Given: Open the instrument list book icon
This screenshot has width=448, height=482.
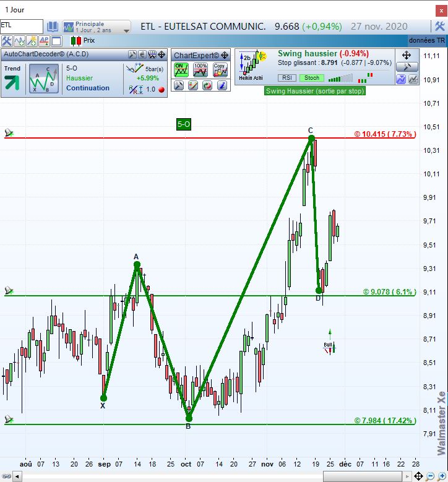Looking at the screenshot, I should (52, 27).
